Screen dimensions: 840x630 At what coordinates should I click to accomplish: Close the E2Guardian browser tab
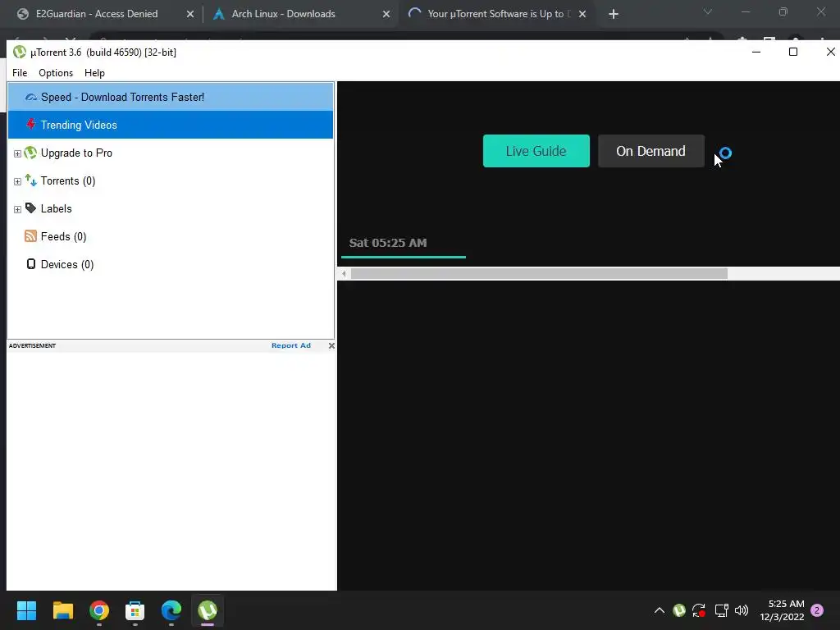(x=190, y=15)
